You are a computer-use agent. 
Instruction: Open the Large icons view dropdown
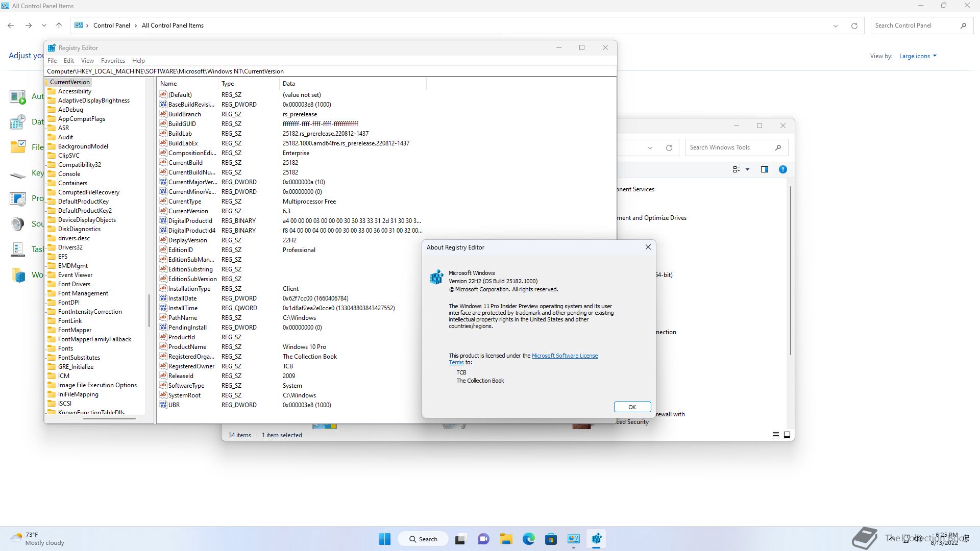[x=918, y=56]
